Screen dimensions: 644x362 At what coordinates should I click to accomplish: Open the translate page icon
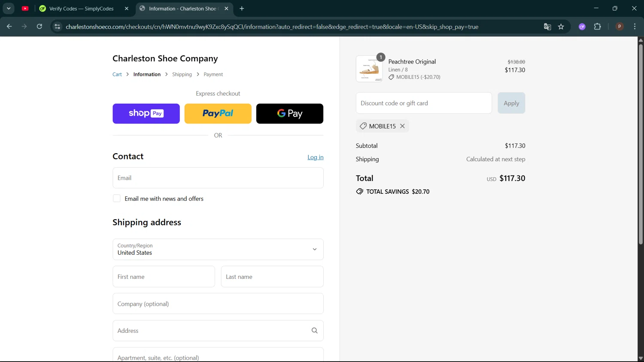[x=547, y=27]
